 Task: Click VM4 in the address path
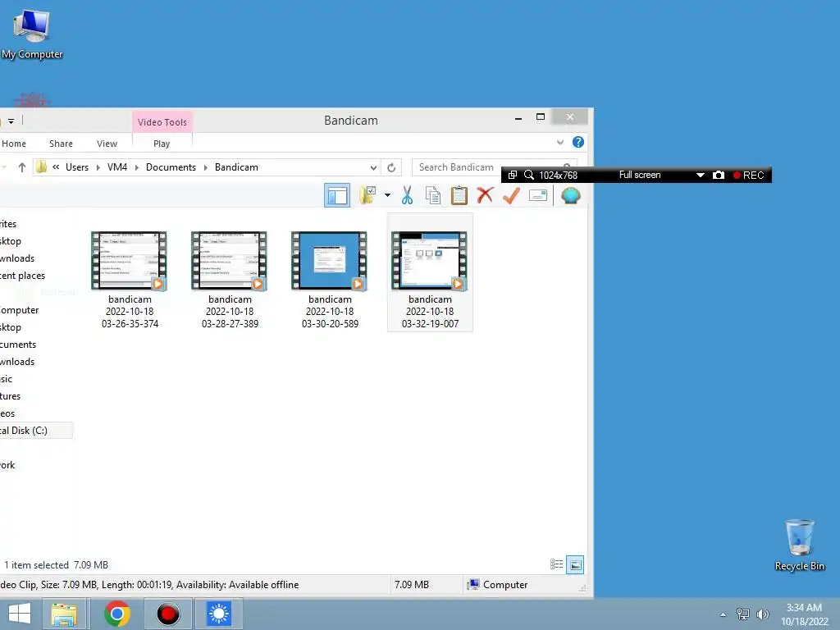[117, 167]
